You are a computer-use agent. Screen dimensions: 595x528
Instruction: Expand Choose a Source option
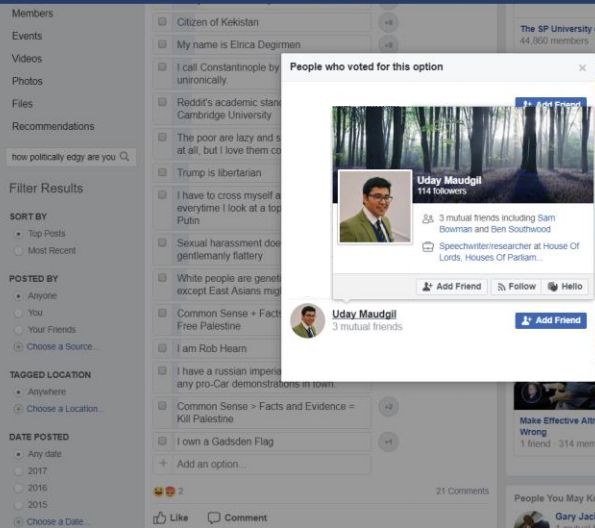60,347
